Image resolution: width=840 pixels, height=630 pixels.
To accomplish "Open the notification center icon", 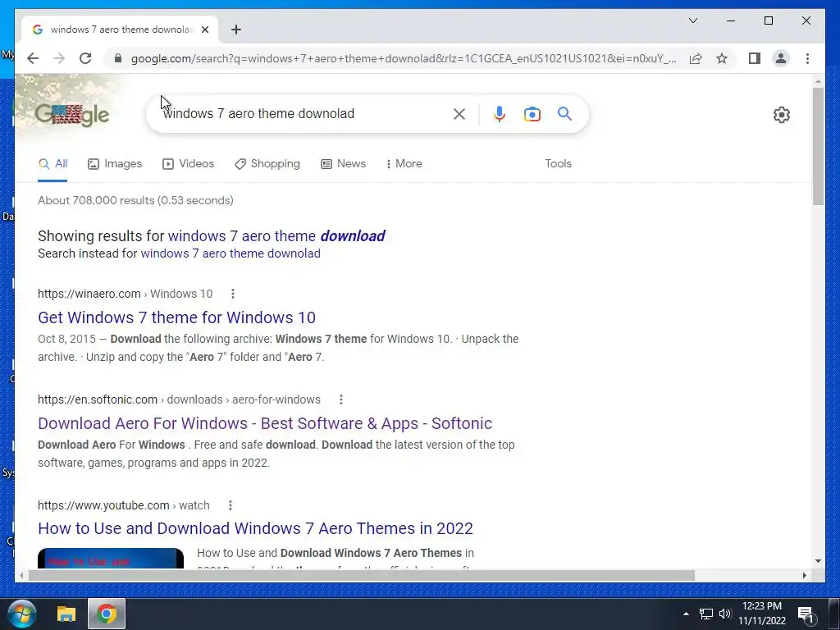I will [x=806, y=614].
